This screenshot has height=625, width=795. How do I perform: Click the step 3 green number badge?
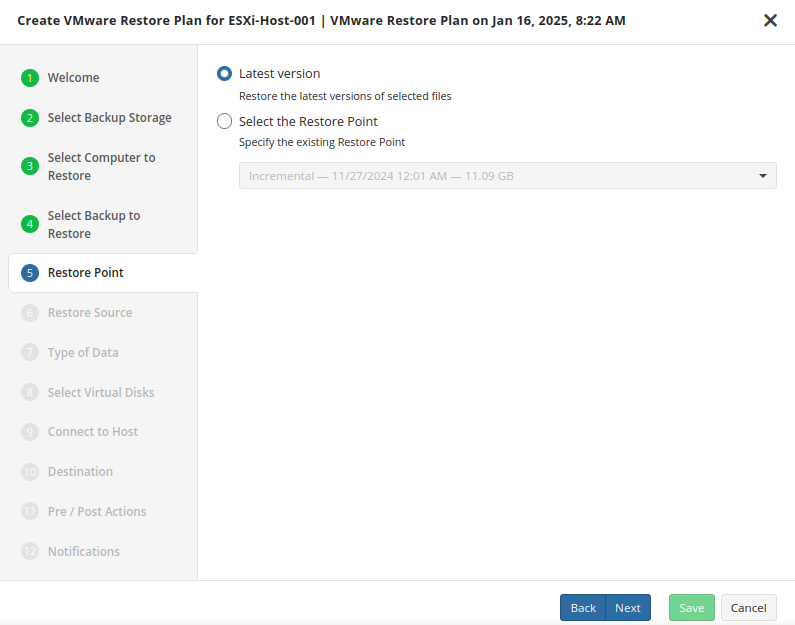pyautogui.click(x=30, y=167)
